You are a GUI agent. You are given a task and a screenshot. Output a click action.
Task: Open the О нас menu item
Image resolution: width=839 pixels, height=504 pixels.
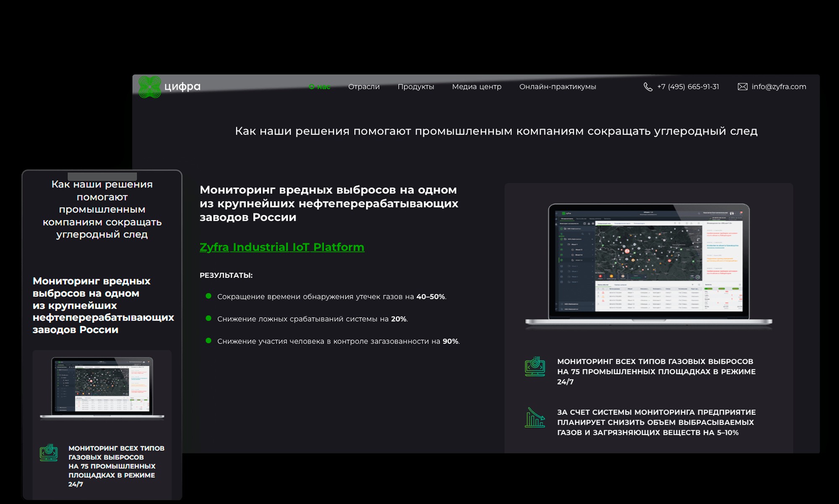319,87
